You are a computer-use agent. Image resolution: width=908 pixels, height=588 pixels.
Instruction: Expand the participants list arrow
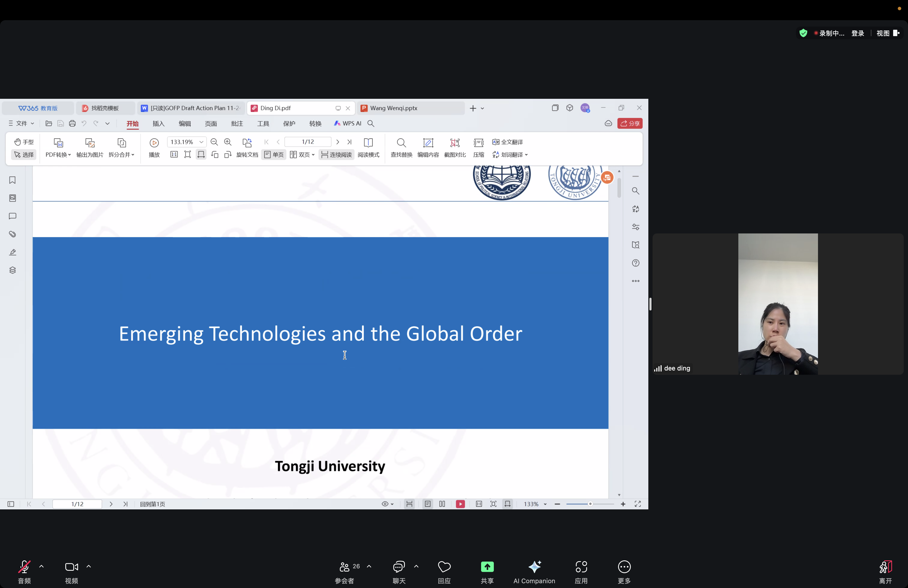(369, 566)
